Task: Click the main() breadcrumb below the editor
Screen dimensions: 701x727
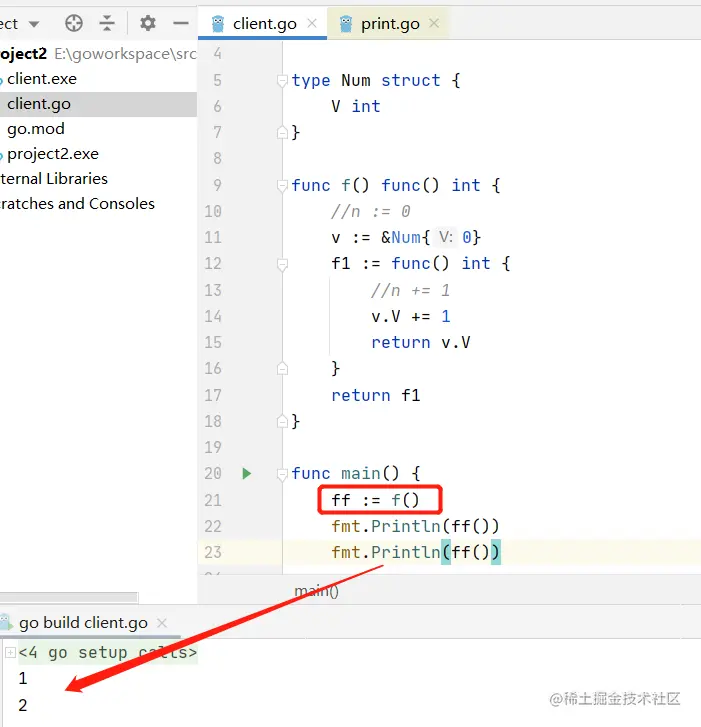Action: pyautogui.click(x=317, y=591)
